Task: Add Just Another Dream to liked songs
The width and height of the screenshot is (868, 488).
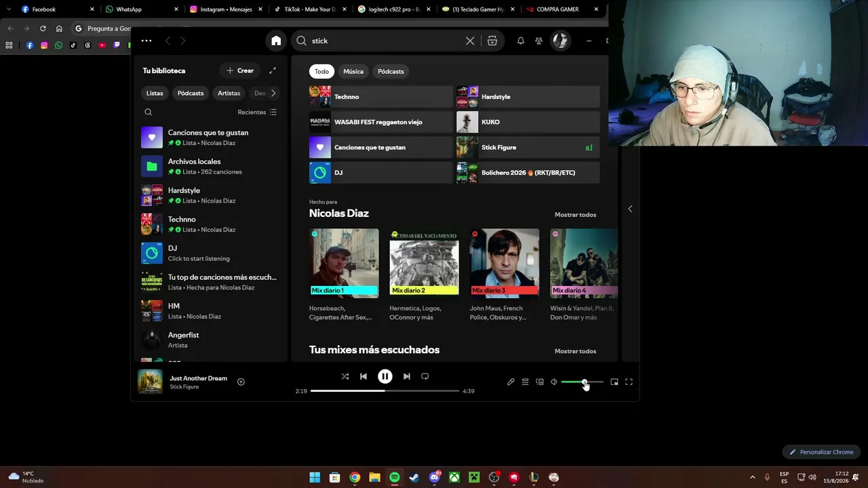Action: pyautogui.click(x=241, y=382)
